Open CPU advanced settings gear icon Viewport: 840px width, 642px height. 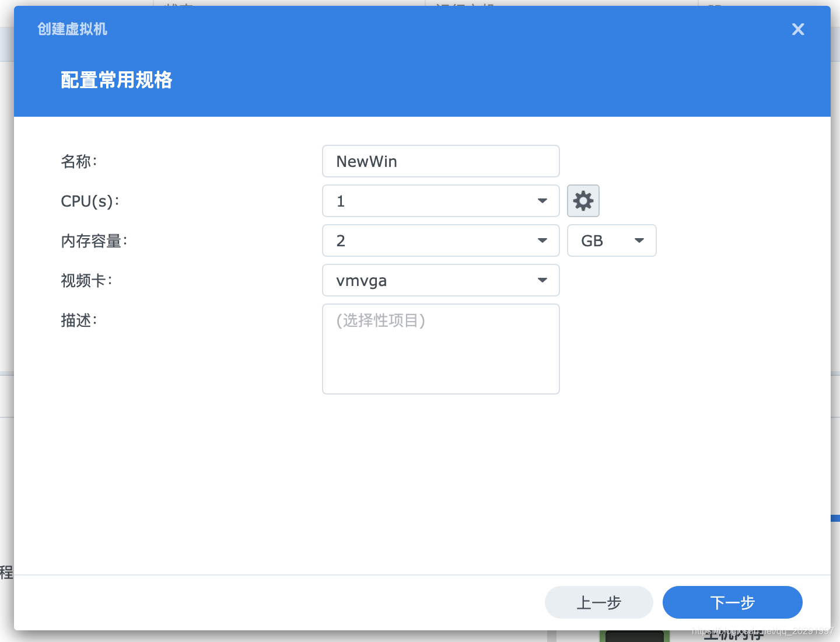pyautogui.click(x=583, y=201)
